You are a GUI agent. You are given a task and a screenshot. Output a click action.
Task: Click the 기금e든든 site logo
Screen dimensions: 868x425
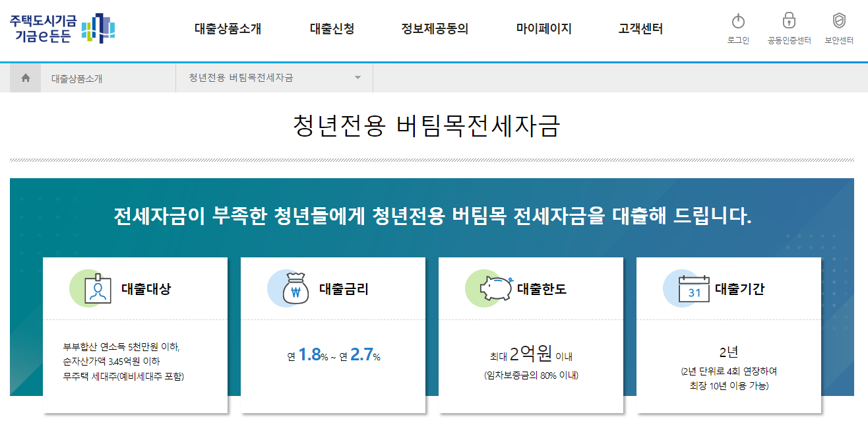(x=63, y=28)
